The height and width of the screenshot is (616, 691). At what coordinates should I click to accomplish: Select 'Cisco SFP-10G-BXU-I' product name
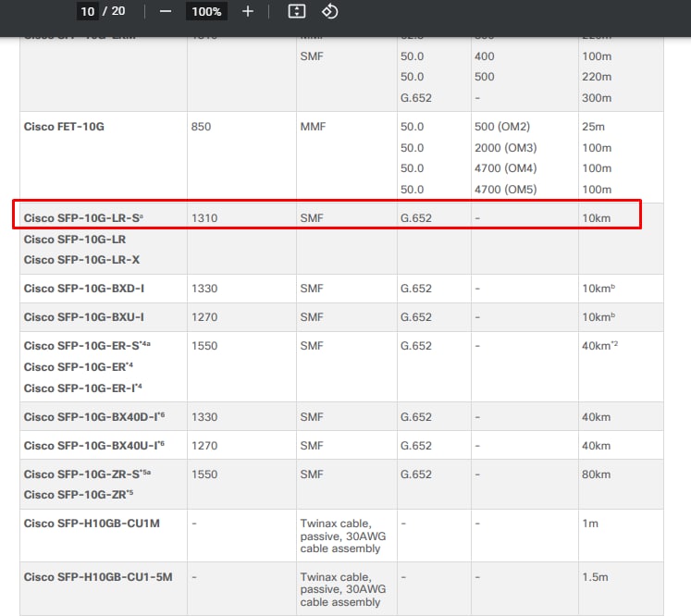pyautogui.click(x=84, y=317)
